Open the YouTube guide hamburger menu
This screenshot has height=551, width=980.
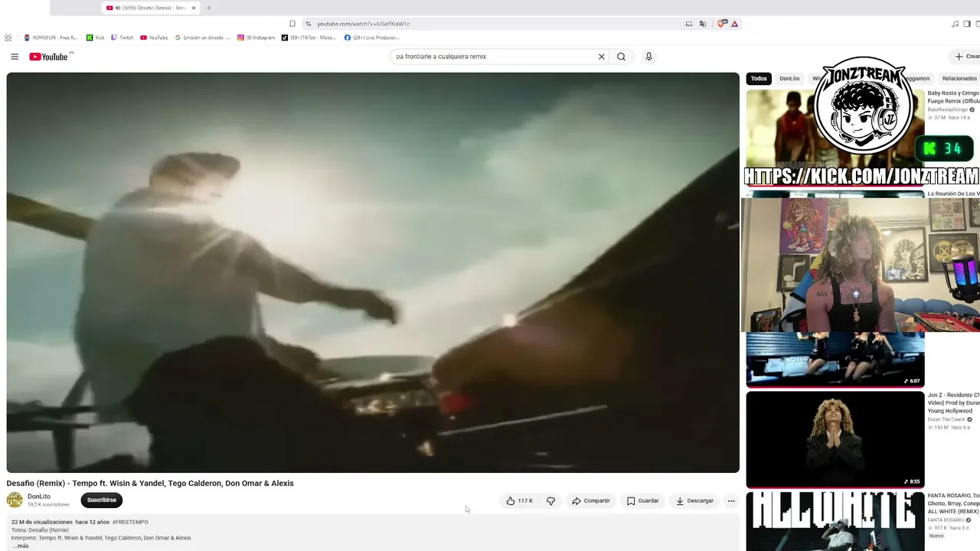click(x=15, y=57)
